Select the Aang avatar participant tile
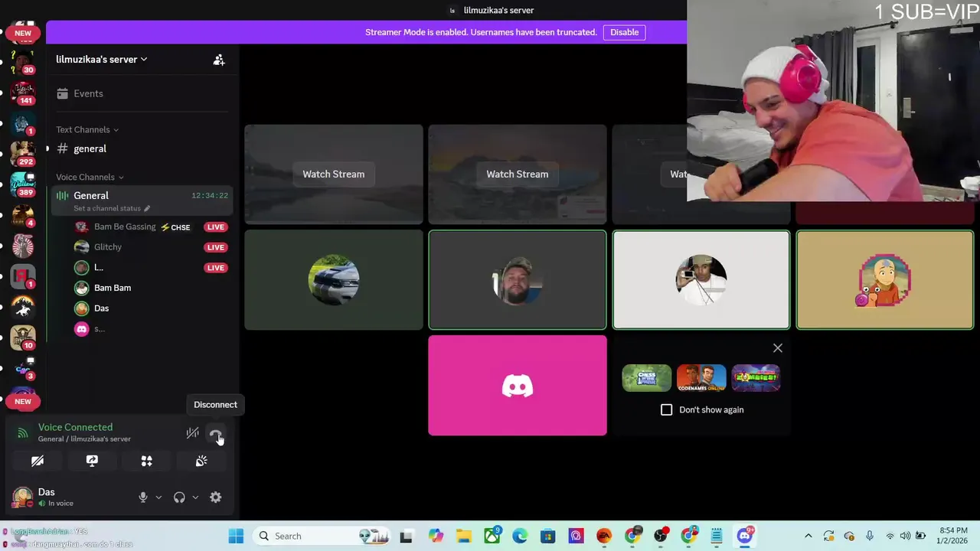980x551 pixels. click(884, 279)
